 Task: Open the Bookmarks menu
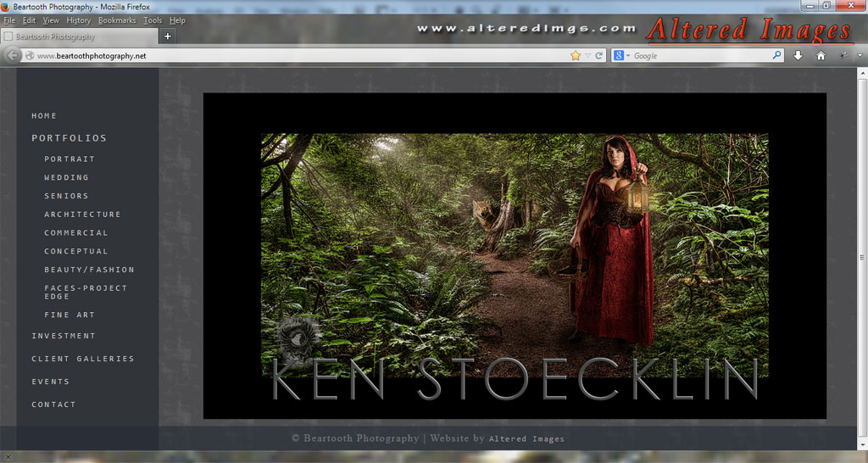(x=117, y=20)
